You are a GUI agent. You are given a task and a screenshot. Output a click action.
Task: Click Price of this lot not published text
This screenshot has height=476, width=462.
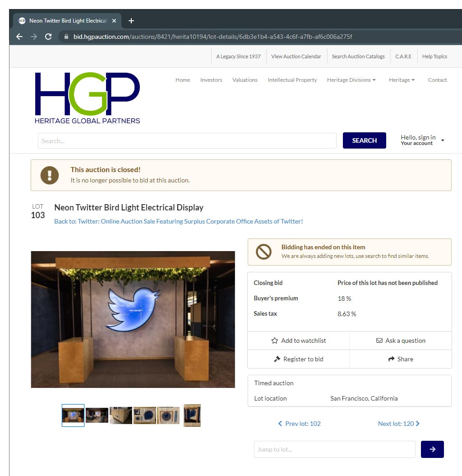pos(388,283)
